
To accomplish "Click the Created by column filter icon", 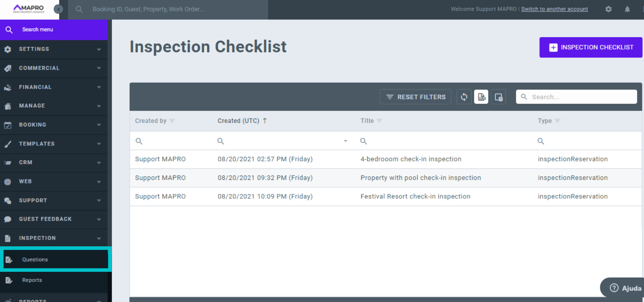I will coord(172,121).
